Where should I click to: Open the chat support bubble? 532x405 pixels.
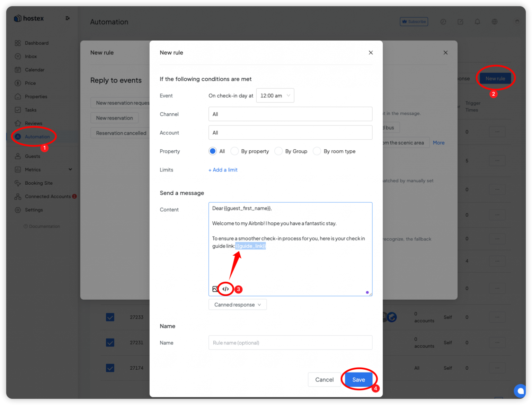coord(520,391)
